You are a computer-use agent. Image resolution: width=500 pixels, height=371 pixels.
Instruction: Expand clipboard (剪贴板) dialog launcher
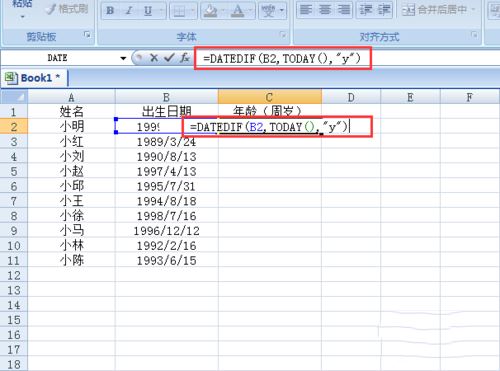pyautogui.click(x=87, y=34)
